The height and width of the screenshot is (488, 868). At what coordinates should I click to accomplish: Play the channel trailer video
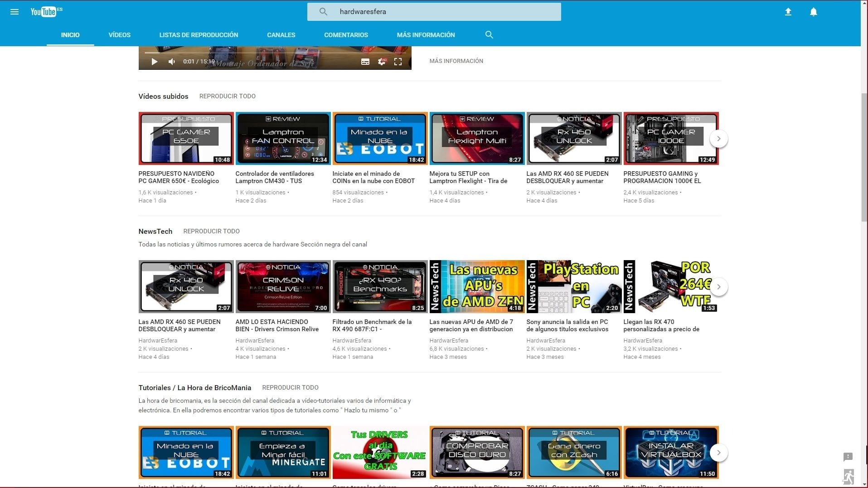(x=155, y=62)
